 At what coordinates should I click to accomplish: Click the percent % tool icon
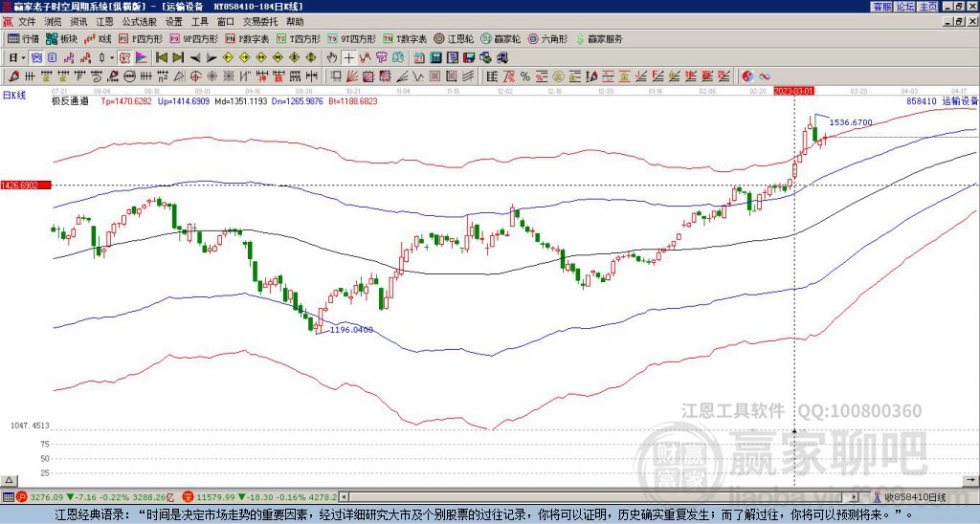click(525, 76)
